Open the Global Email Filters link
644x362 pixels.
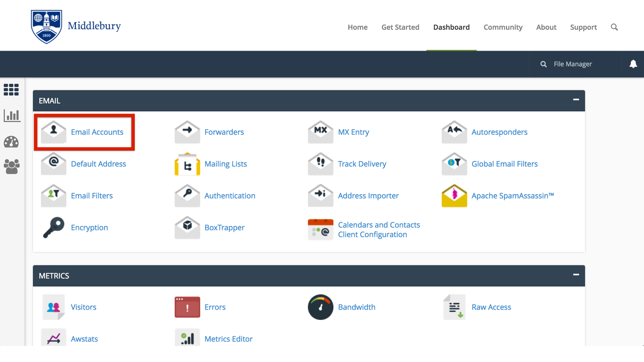pos(504,164)
